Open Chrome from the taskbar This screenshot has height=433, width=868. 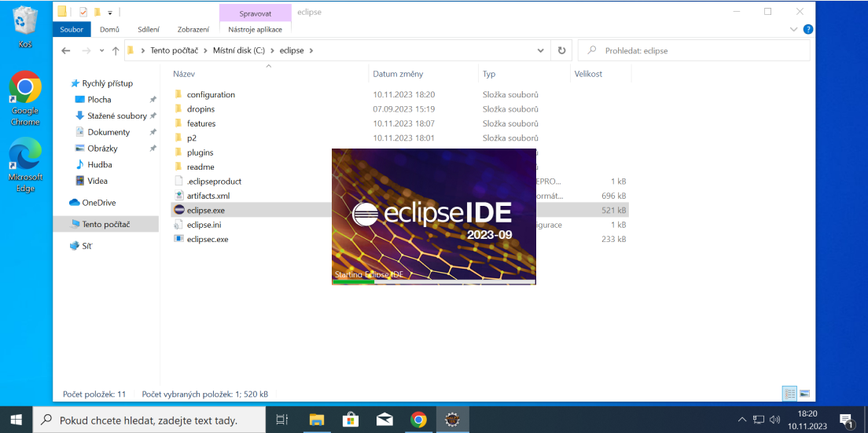click(x=418, y=420)
